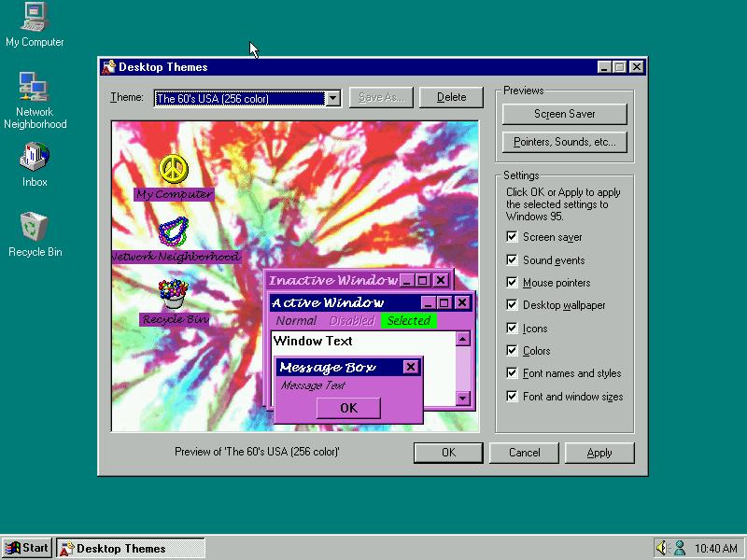Toggle Font and window sizes checkbox
This screenshot has height=560, width=747.
coord(512,396)
